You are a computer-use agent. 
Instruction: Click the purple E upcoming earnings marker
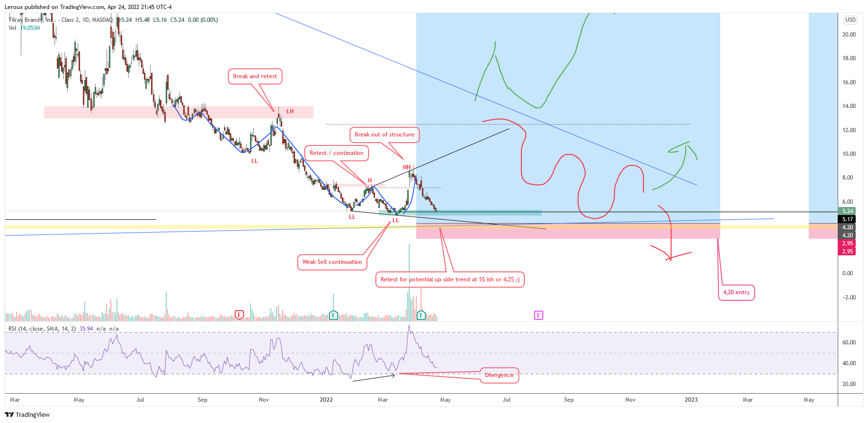538,315
